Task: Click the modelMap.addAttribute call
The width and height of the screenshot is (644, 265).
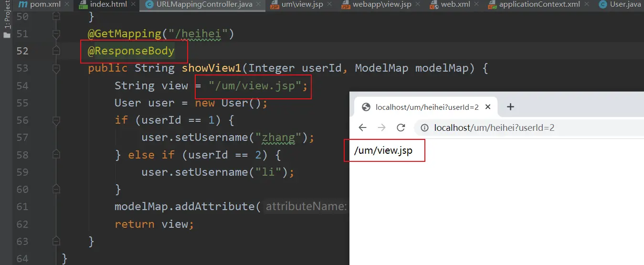Action: pos(188,207)
